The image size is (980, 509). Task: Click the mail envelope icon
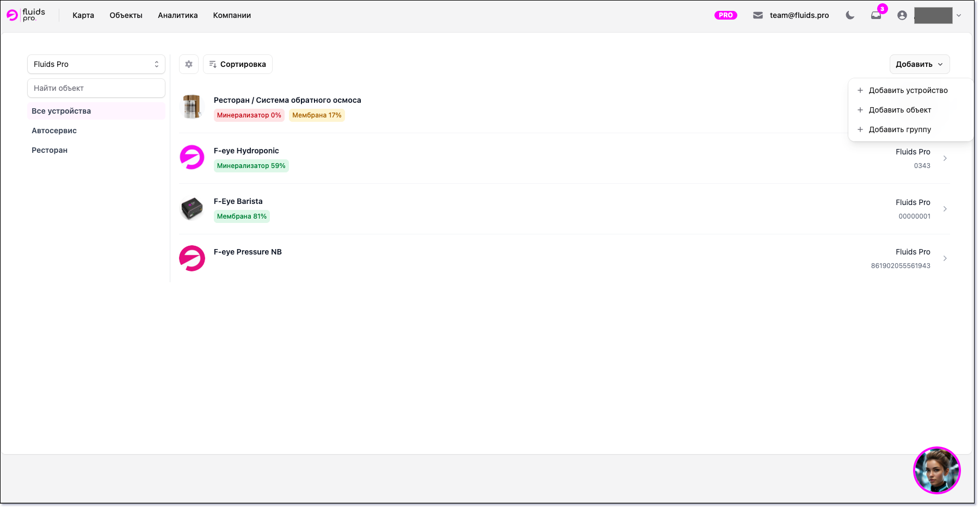[x=758, y=15]
